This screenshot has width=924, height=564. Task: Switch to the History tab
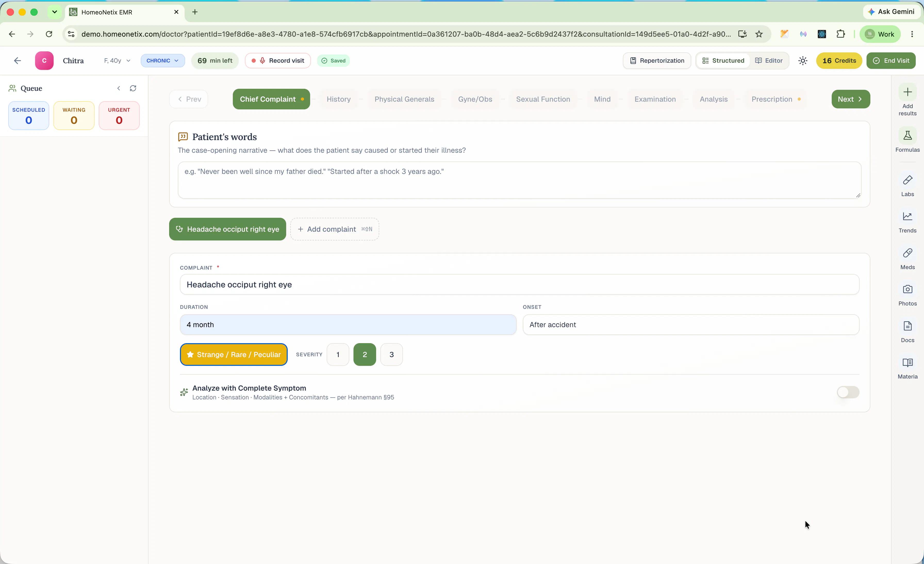(338, 99)
